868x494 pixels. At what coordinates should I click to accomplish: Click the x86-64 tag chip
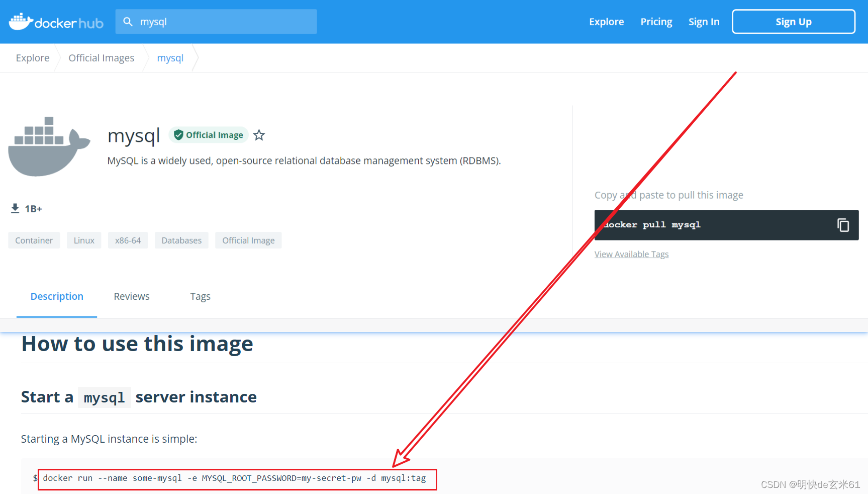tap(128, 240)
